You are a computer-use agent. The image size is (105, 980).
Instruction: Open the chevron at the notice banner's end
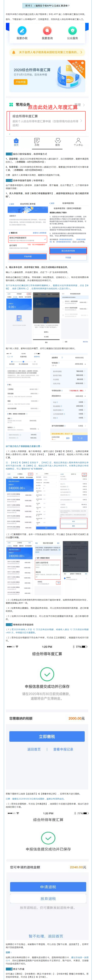pos(81,52)
